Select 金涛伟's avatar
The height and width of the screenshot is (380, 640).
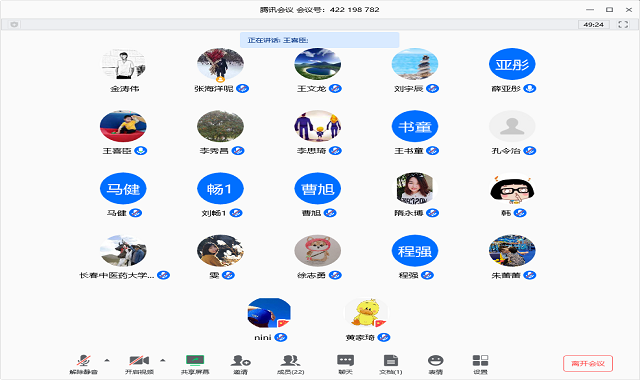pos(123,64)
